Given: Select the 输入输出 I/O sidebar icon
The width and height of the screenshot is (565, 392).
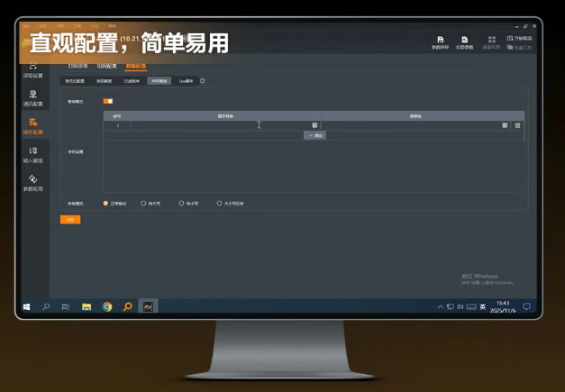Looking at the screenshot, I should (x=32, y=153).
